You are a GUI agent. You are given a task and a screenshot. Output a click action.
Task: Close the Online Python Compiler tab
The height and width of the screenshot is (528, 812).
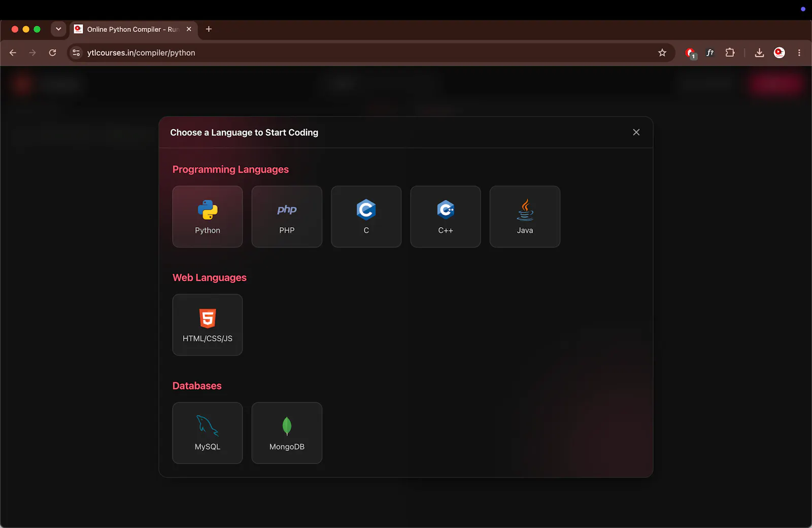189,29
